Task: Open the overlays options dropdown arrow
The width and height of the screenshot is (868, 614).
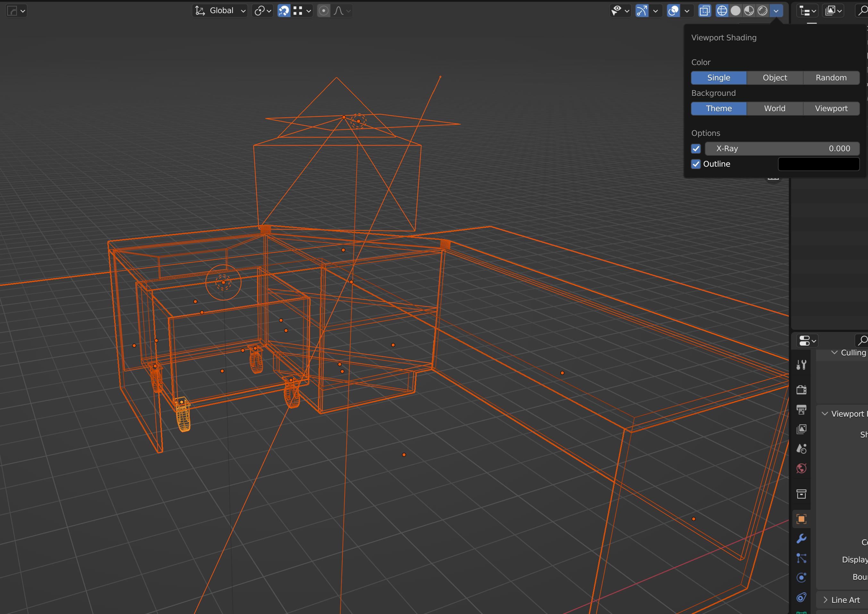Action: 687,11
